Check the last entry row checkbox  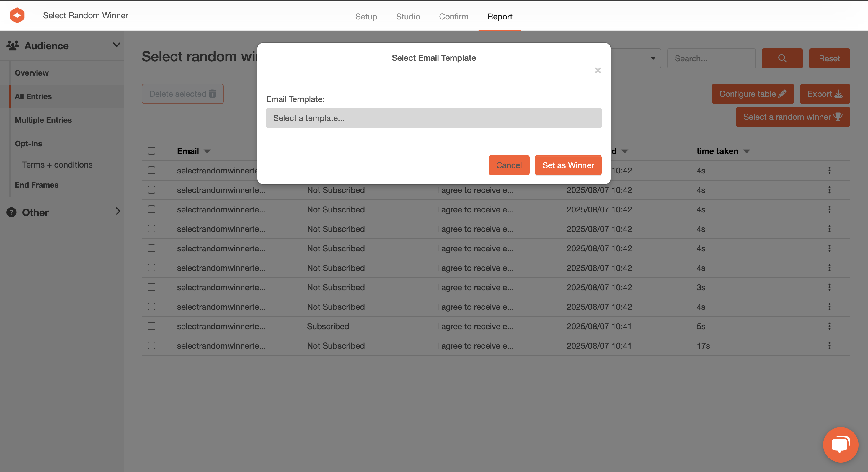151,346
